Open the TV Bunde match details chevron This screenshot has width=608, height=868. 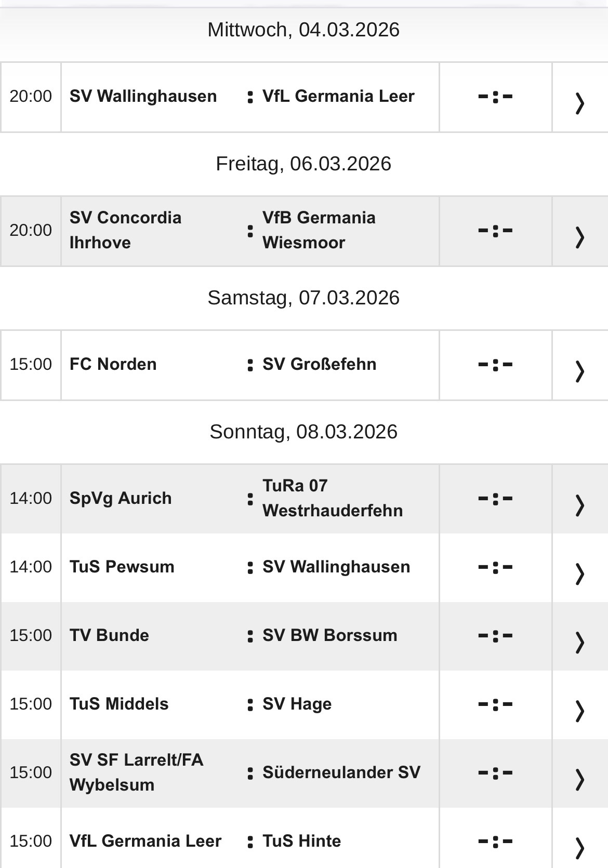point(578,635)
